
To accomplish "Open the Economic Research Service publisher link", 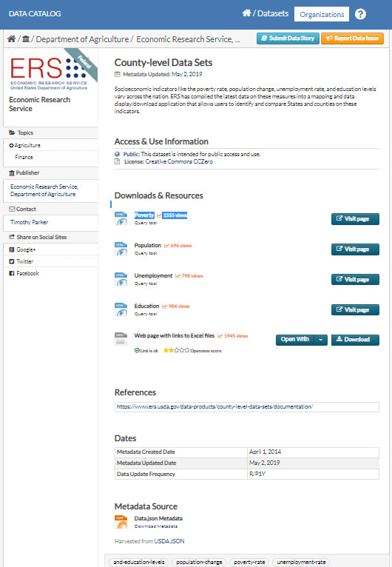I will click(x=44, y=190).
